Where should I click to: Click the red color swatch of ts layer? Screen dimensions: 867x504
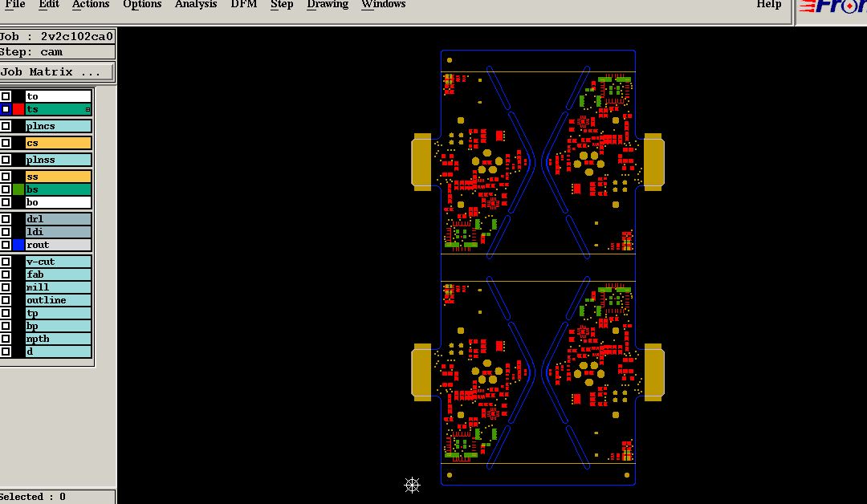pos(18,109)
